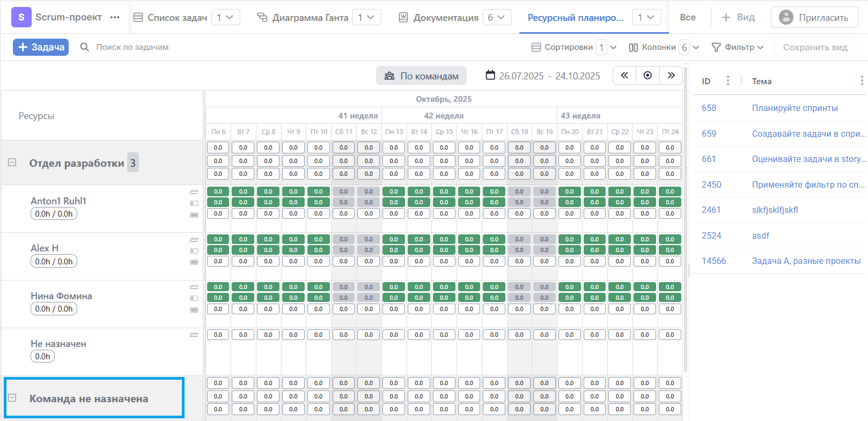Click the chart icon for Anton1 Ruhl1
The height and width of the screenshot is (421, 868).
(x=194, y=192)
